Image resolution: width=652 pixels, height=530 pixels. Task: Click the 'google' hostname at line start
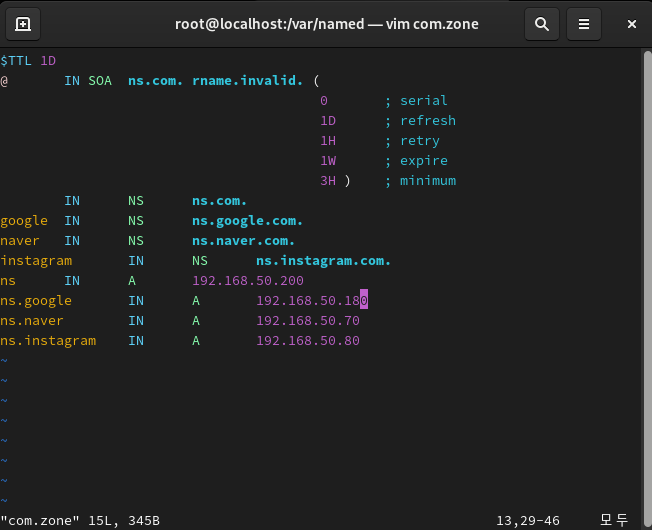[x=24, y=221]
